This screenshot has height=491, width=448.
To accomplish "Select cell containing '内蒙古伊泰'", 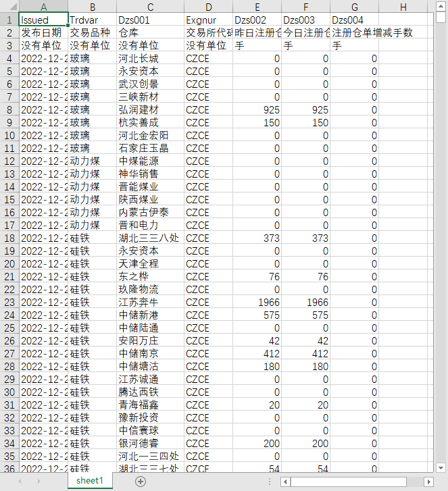I will click(x=151, y=212).
